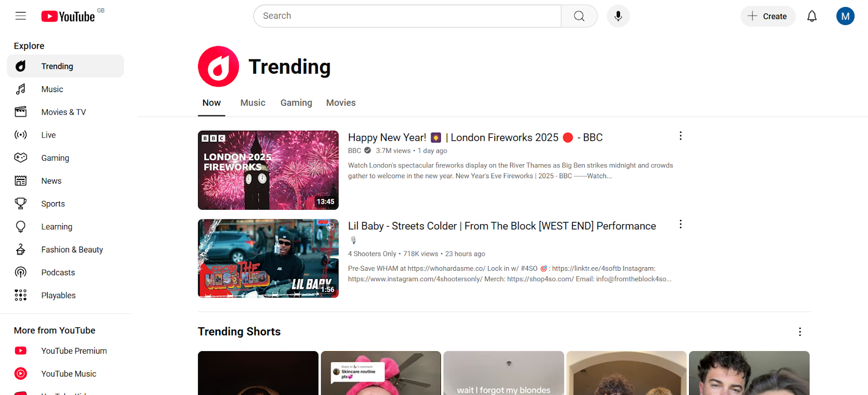Screen dimensions: 868x395
Task: Click the Movies & TV clapperboard icon
Action: pyautogui.click(x=21, y=112)
